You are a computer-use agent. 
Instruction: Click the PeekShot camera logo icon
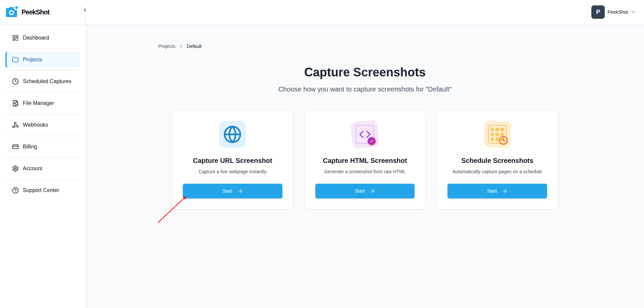point(12,12)
